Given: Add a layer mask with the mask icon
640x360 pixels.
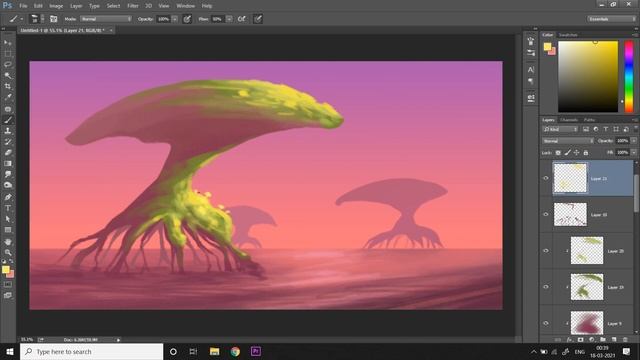Looking at the screenshot, I should pos(580,340).
